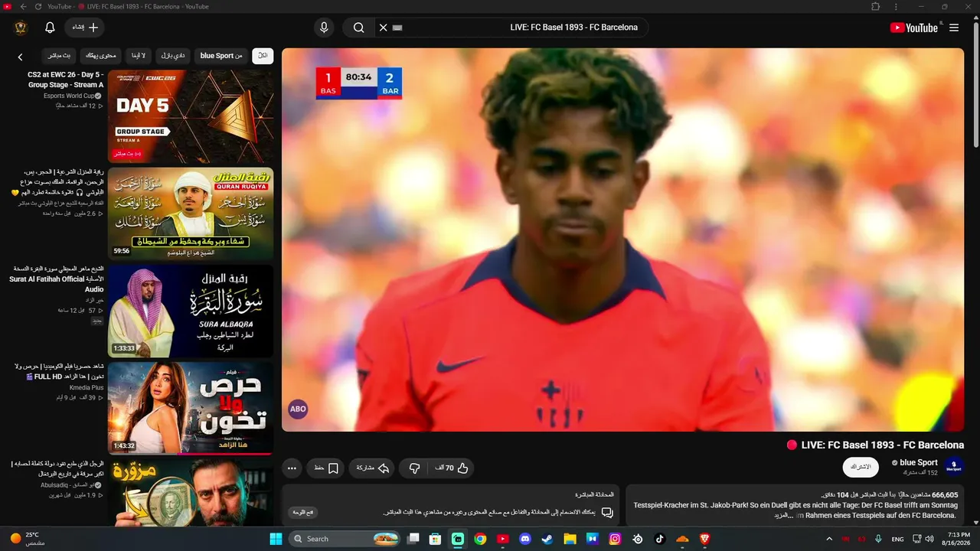
Task: Open CS2 at EWC 26 Day 5 thumbnail
Action: 191,117
